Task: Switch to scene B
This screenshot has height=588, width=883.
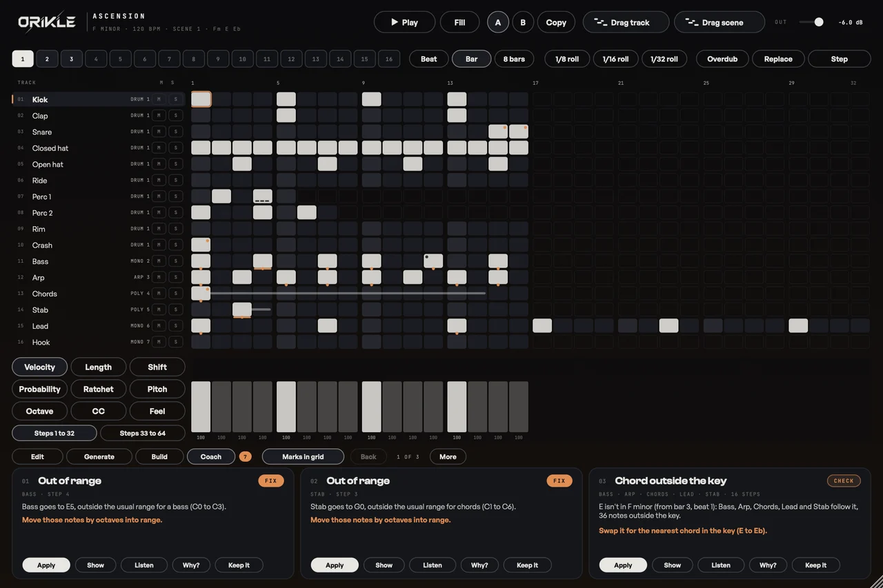Action: 523,22
